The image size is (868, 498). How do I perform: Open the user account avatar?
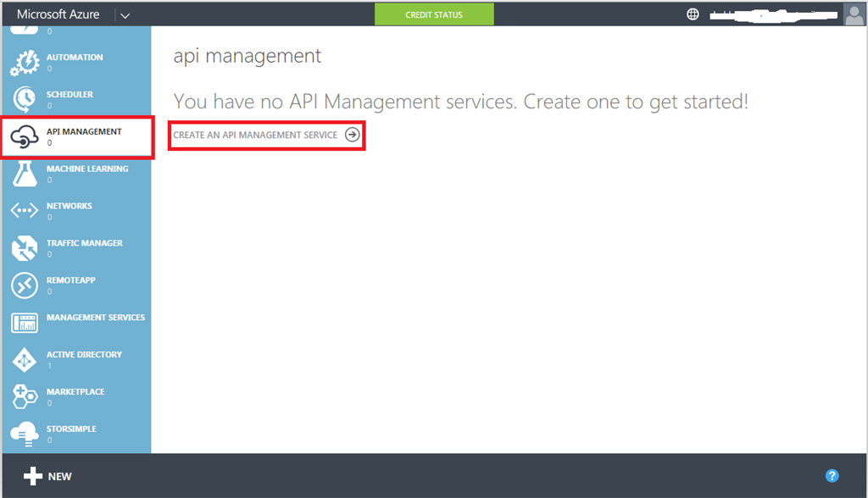[854, 14]
